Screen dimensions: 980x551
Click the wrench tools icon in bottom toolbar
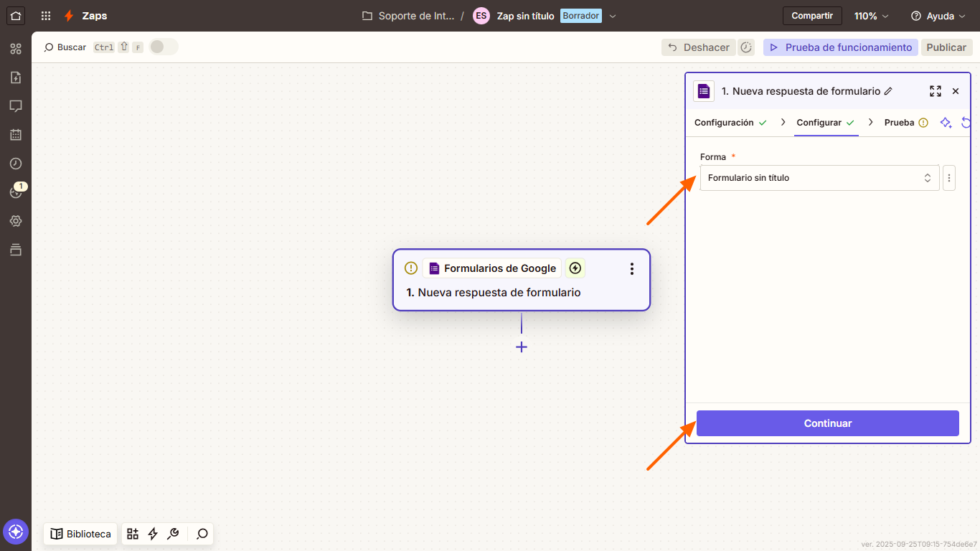point(173,534)
